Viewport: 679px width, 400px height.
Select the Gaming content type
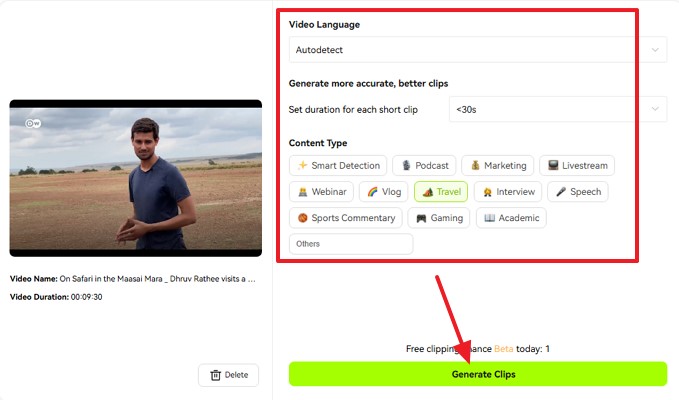[439, 218]
